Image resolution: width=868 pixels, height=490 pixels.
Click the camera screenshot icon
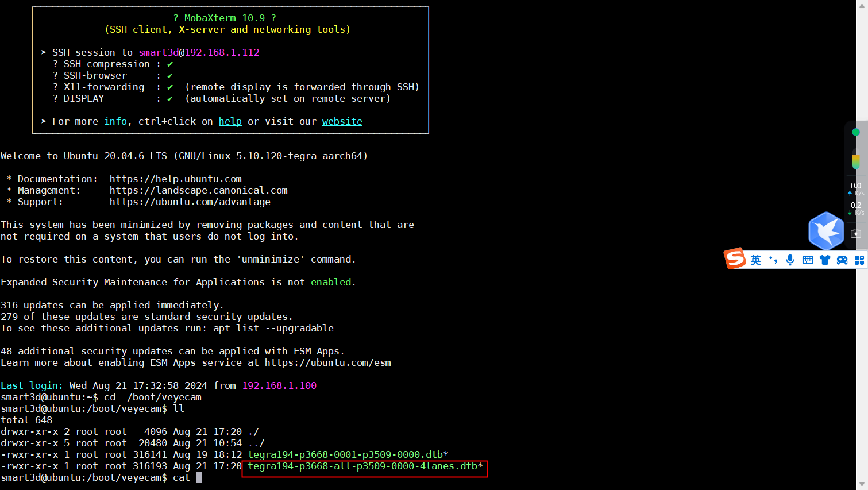tap(856, 233)
